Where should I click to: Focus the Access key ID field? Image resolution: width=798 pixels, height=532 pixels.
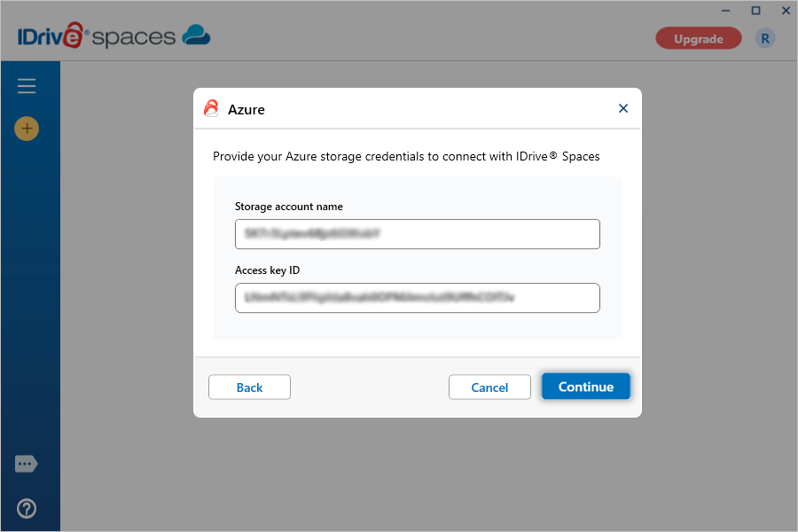click(418, 298)
